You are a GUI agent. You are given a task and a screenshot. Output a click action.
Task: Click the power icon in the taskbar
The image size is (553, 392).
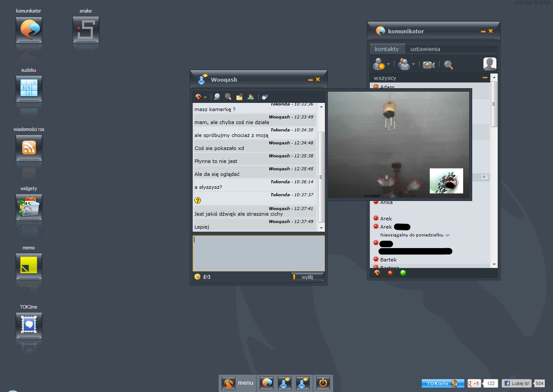pyautogui.click(x=323, y=383)
